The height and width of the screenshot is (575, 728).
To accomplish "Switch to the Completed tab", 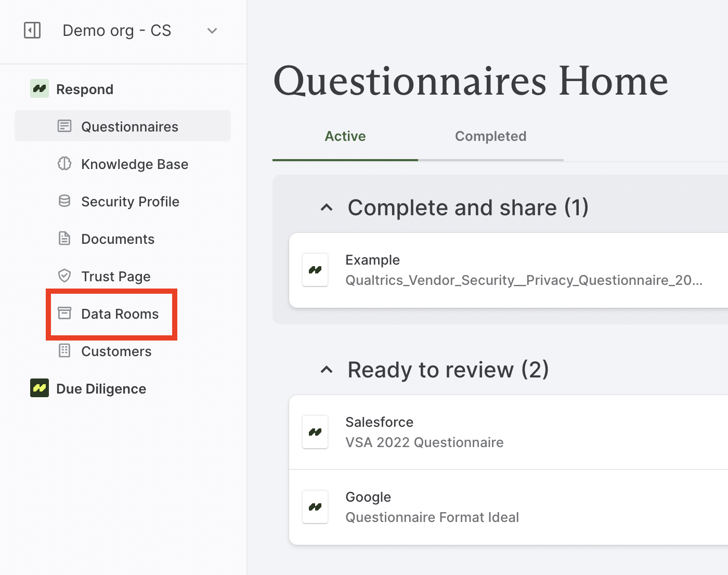I will pyautogui.click(x=491, y=136).
